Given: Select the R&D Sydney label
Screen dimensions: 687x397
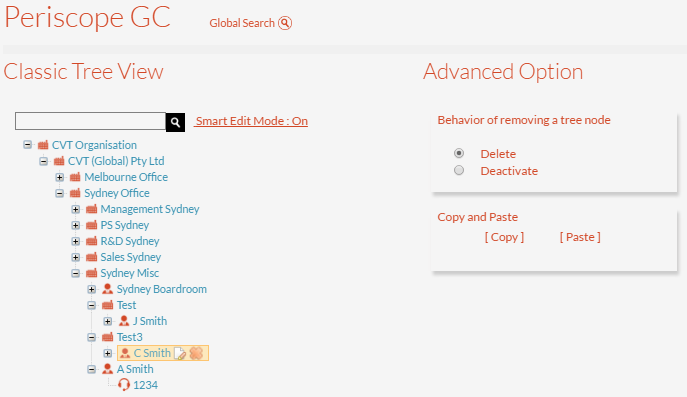Looking at the screenshot, I should coord(130,241).
